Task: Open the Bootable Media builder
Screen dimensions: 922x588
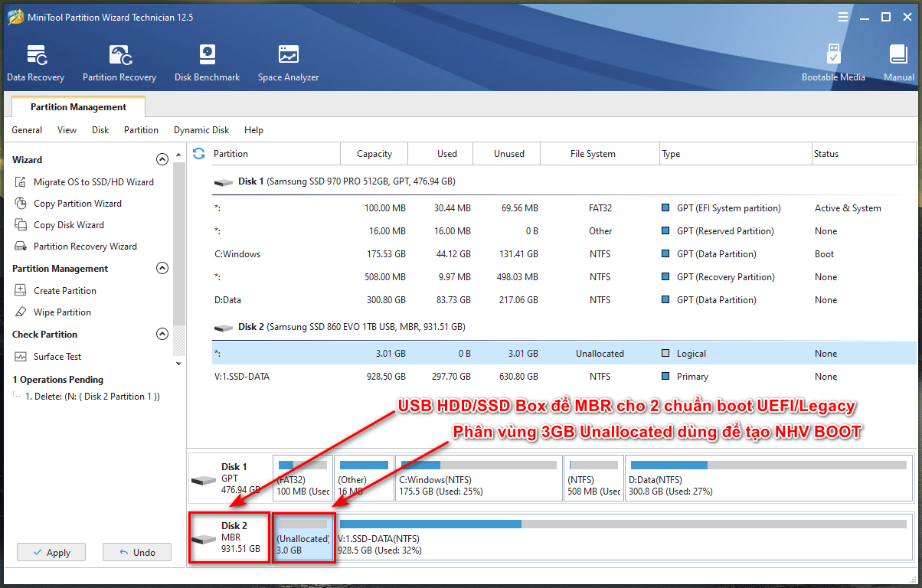Action: [x=833, y=63]
